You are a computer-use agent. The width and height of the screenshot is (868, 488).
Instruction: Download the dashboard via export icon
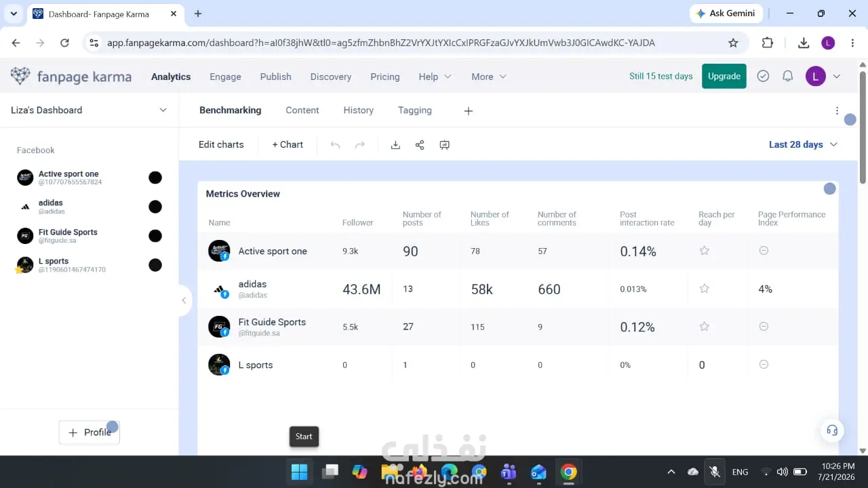[x=395, y=144]
